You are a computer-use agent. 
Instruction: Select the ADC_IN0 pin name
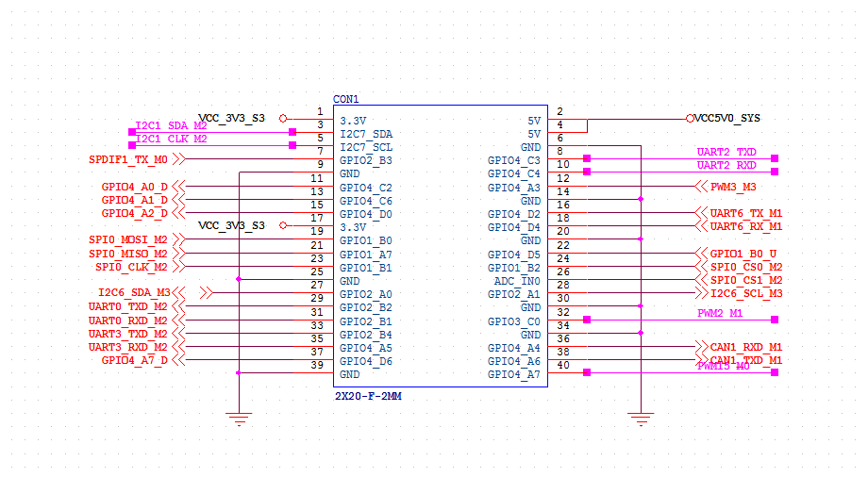point(517,282)
